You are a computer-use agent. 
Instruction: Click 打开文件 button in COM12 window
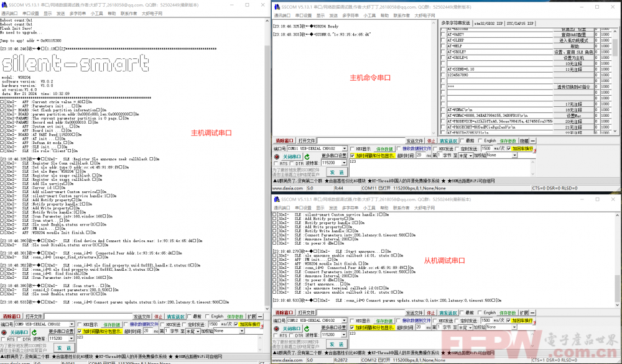306,312
